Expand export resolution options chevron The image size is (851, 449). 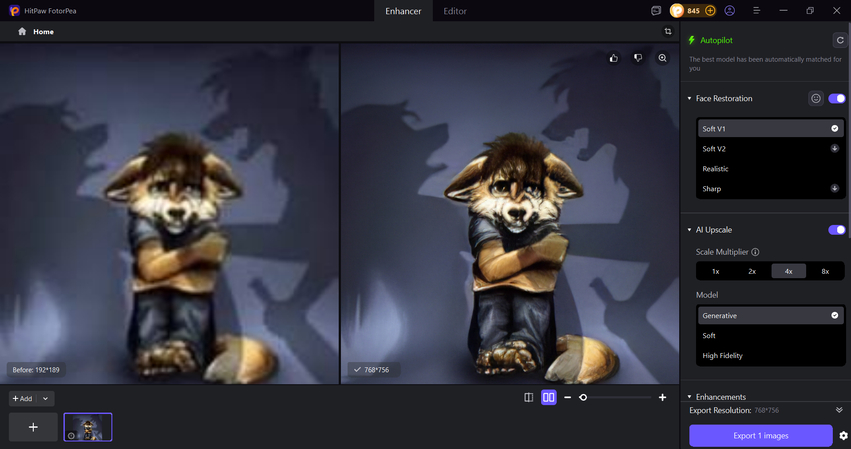click(839, 410)
